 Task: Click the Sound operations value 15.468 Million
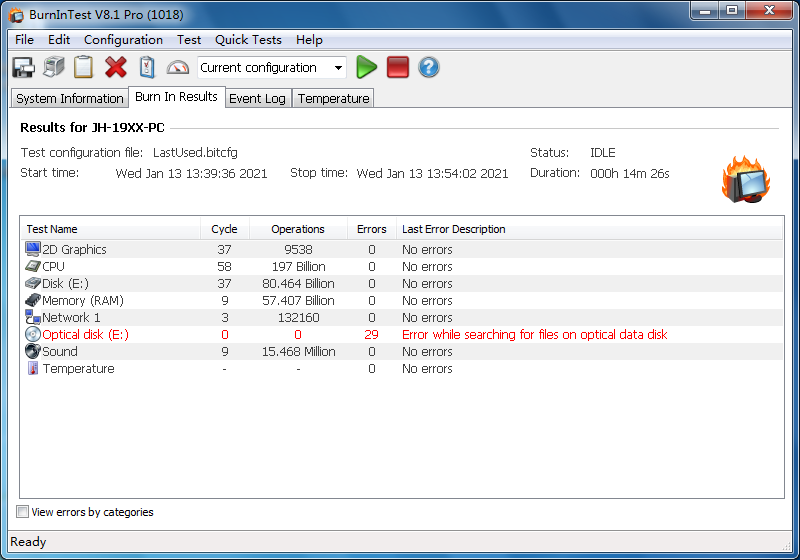(298, 351)
